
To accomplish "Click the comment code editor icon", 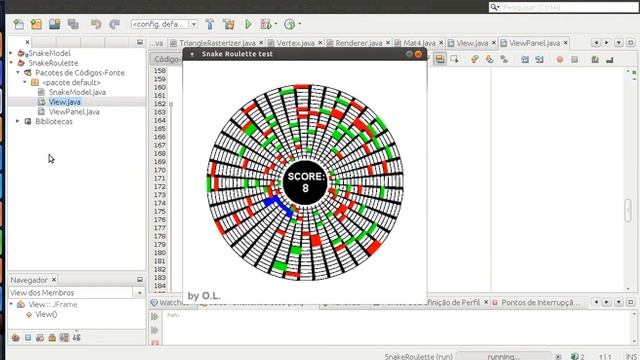I will pos(595,60).
